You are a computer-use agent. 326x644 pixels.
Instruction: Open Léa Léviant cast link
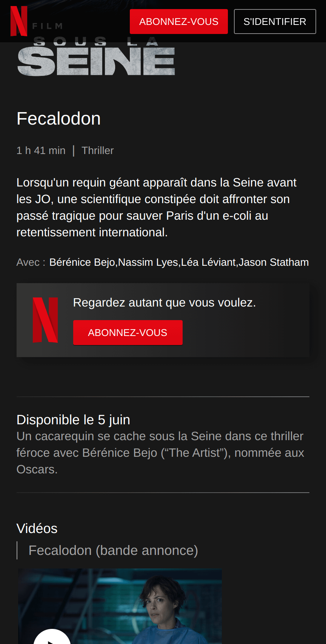click(208, 262)
